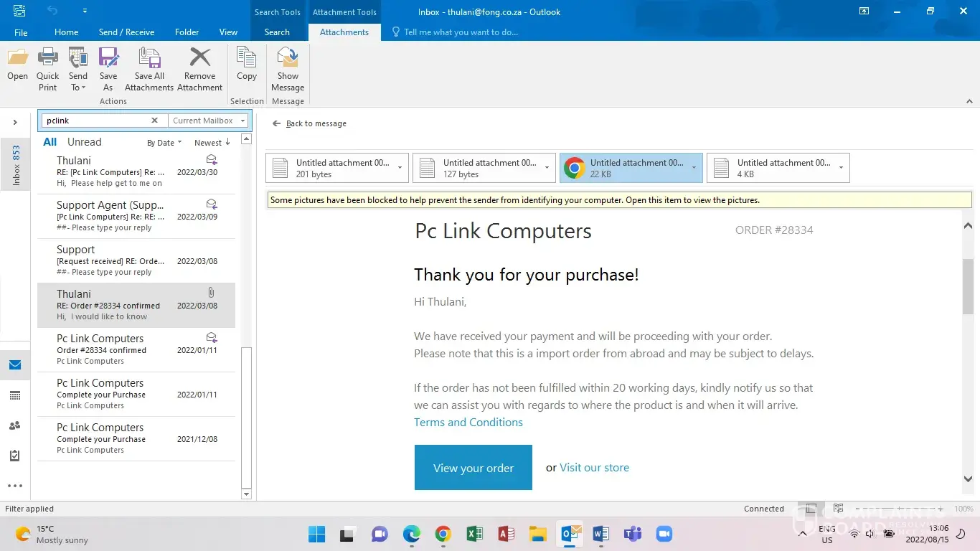Open Ribbon Display Options in the title bar
This screenshot has height=551, width=980.
point(864,11)
